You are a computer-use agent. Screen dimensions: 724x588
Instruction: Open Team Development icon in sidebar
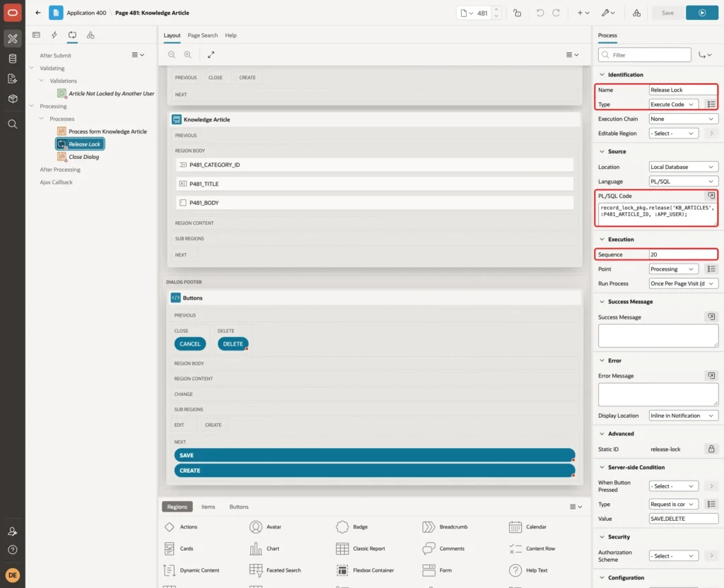(x=13, y=79)
